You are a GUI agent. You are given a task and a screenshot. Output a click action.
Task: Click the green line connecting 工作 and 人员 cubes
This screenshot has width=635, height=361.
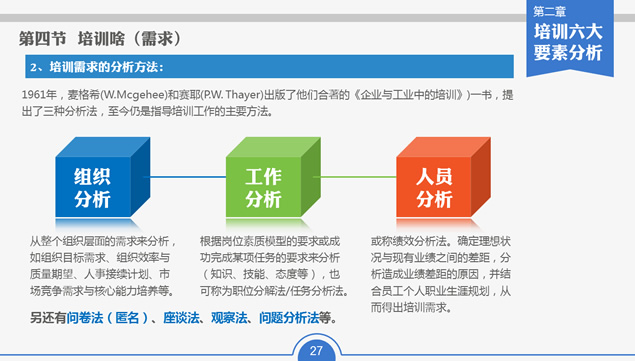click(356, 177)
